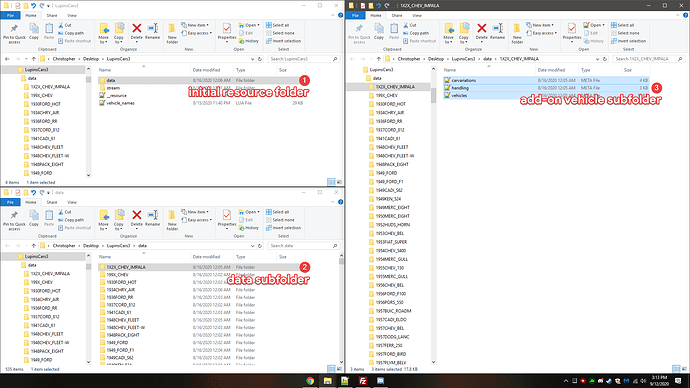The width and height of the screenshot is (690, 388).
Task: Switch to details view in LupinoCars3 window
Action: pos(331,182)
